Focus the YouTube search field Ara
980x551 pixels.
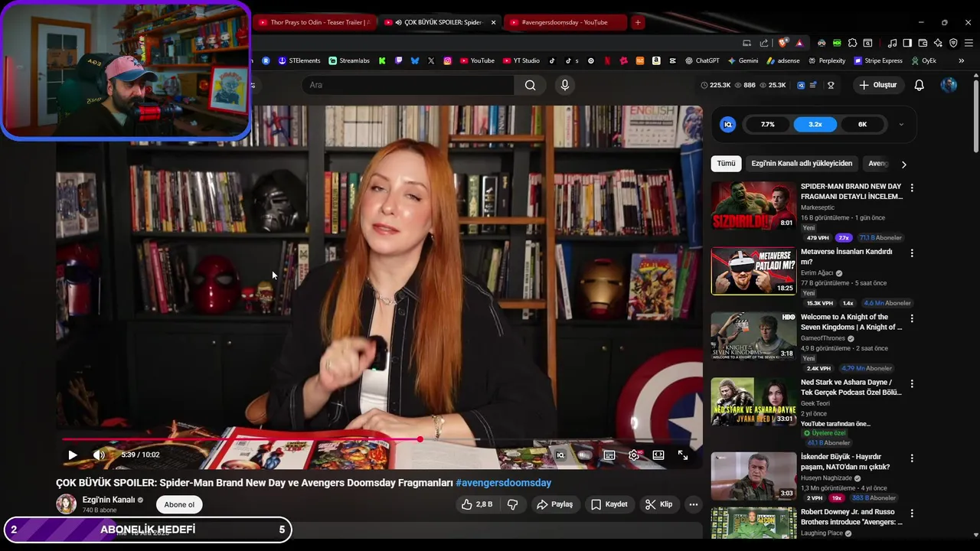click(x=408, y=85)
